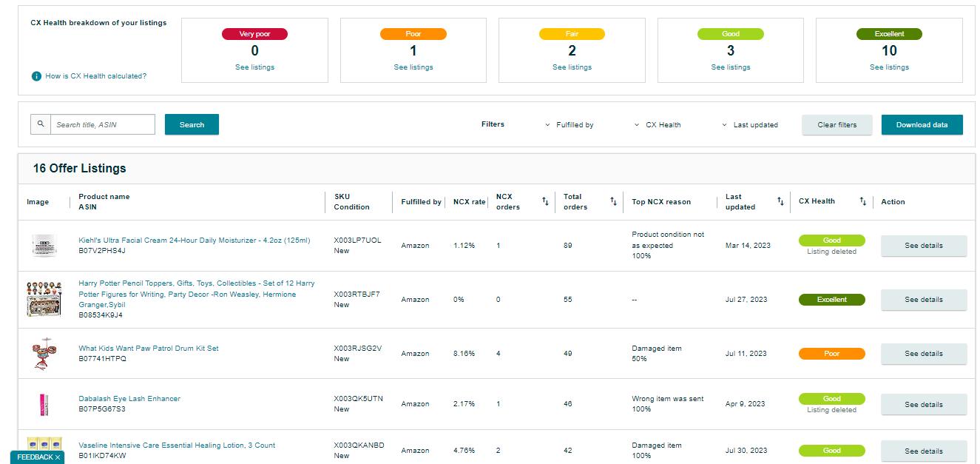The height and width of the screenshot is (464, 980).
Task: Open How is CX Health calculated link
Action: coord(96,76)
